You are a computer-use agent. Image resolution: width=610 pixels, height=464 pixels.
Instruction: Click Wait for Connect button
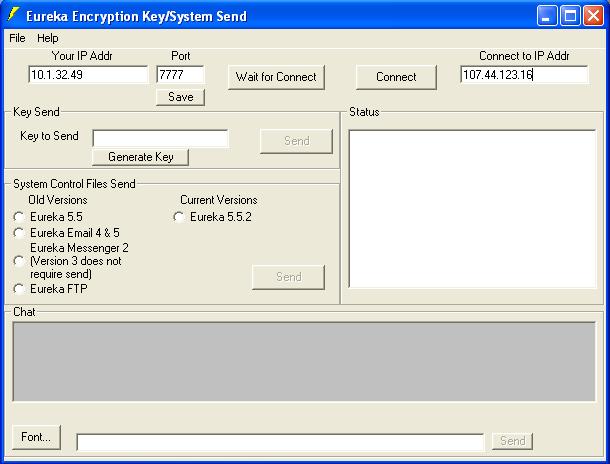(276, 77)
